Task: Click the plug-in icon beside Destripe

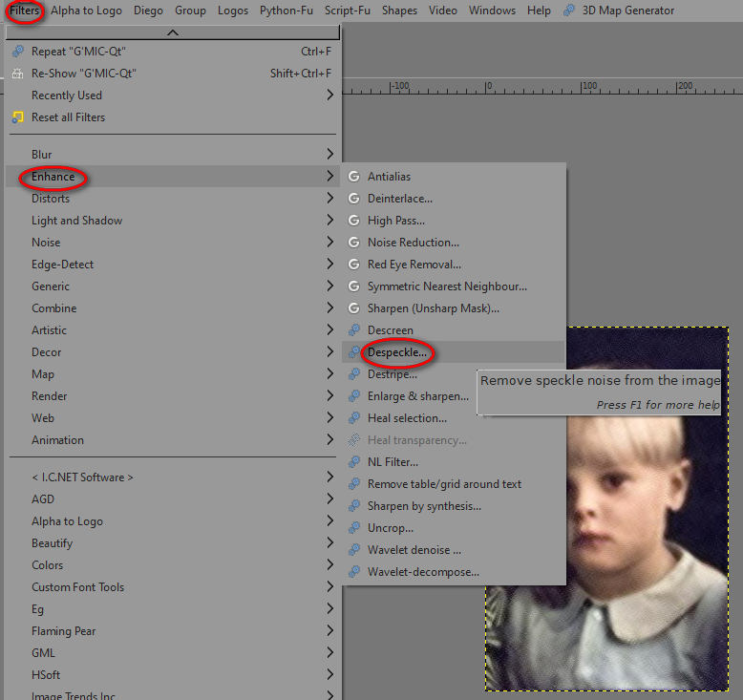Action: tap(354, 374)
